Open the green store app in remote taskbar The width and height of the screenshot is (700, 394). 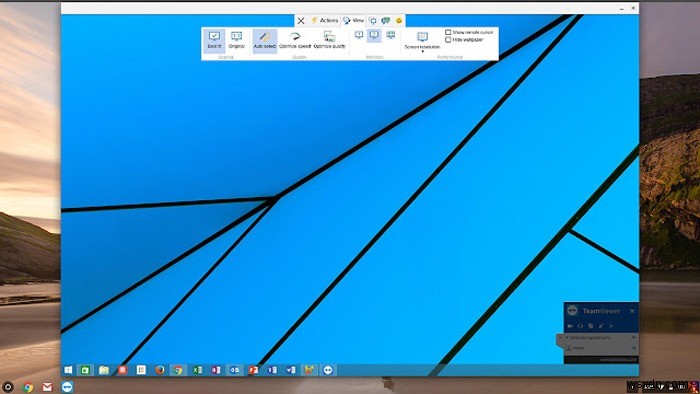coord(85,370)
